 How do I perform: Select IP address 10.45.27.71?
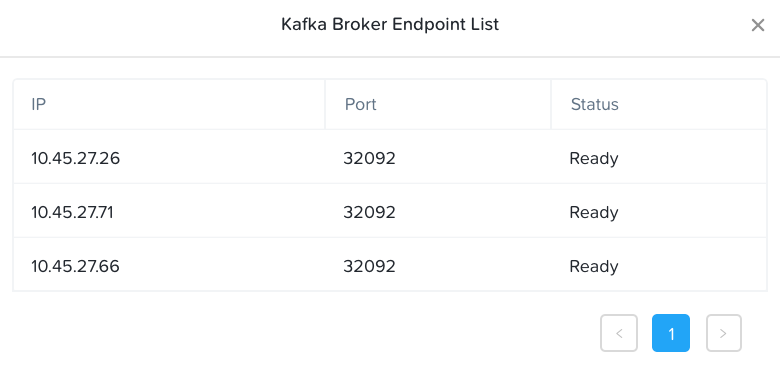73,212
